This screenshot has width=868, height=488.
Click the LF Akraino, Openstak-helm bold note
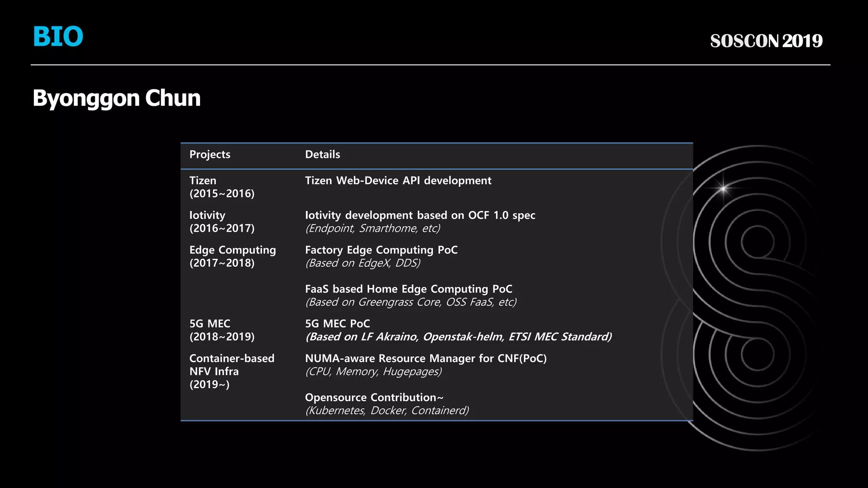tap(459, 337)
